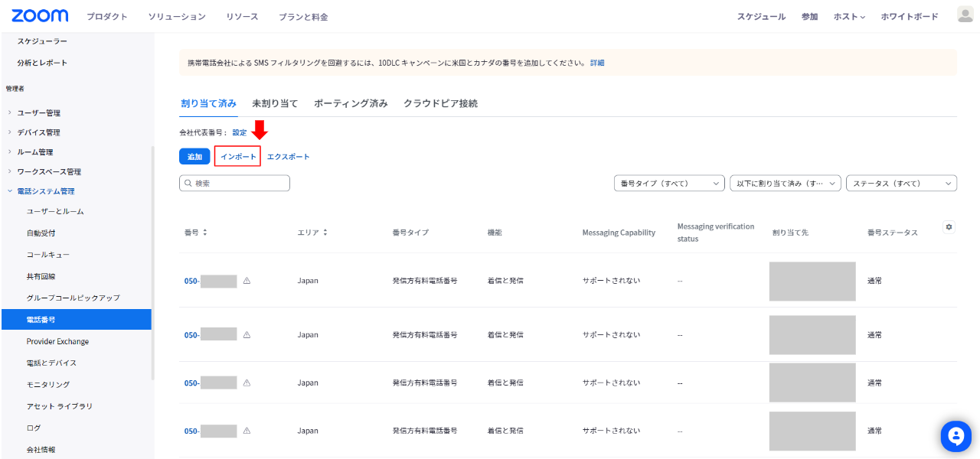Open 自動受付 in sidebar
The height and width of the screenshot is (459, 980).
[x=41, y=233]
